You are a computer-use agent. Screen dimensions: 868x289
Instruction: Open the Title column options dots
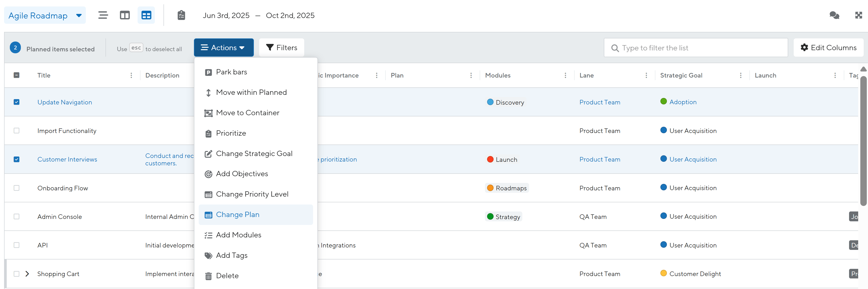131,76
